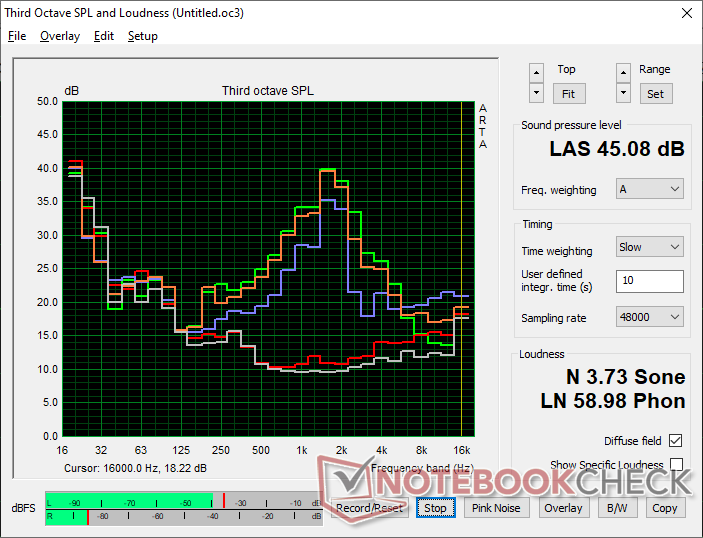Click the Top down arrow stepper
Screen dimensions: 703x538
coord(537,92)
